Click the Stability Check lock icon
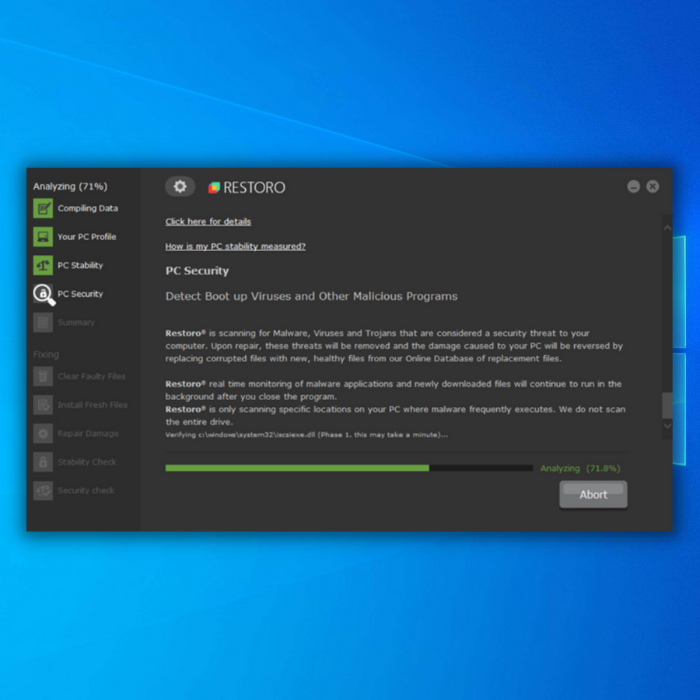The height and width of the screenshot is (700, 700). tap(43, 462)
